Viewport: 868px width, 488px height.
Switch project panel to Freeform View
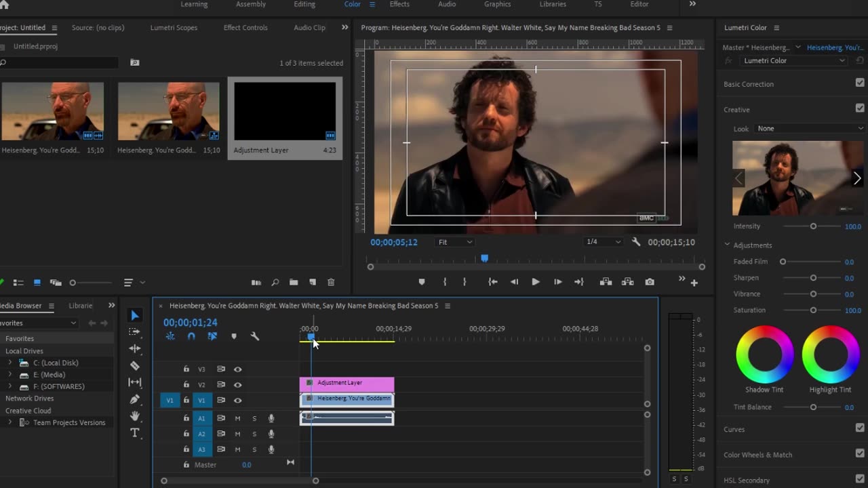pyautogui.click(x=56, y=283)
